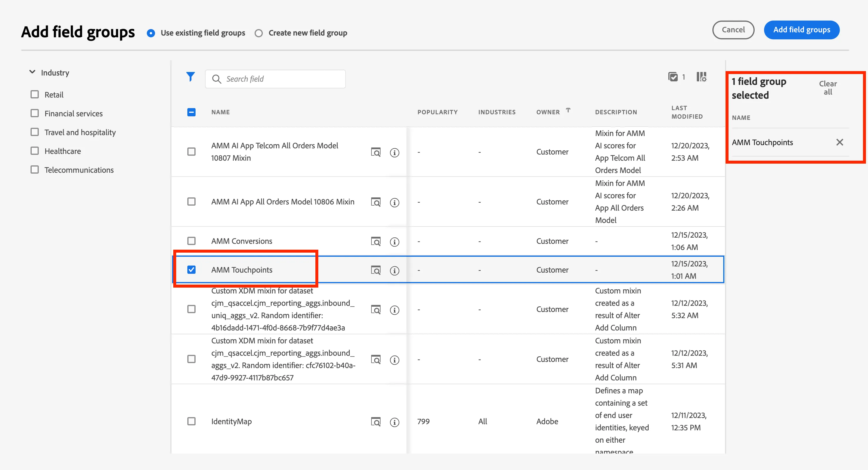The width and height of the screenshot is (868, 470).
Task: Show info for inbound_aggs_v2 cfc76102 mixin
Action: pos(395,360)
